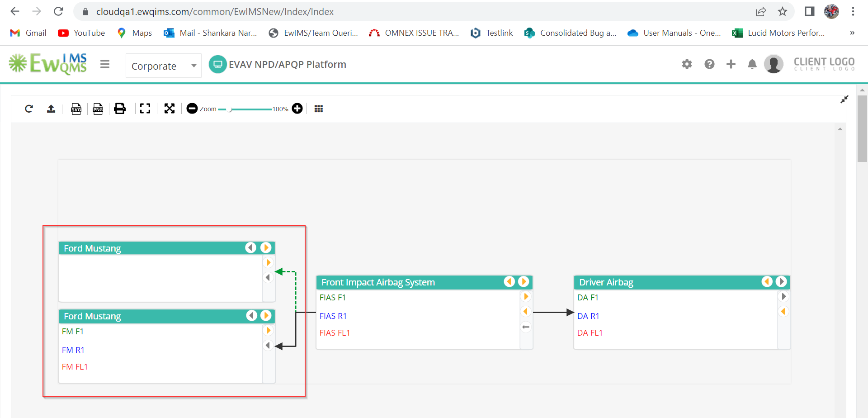Open the Maps bookmark

pyautogui.click(x=135, y=33)
